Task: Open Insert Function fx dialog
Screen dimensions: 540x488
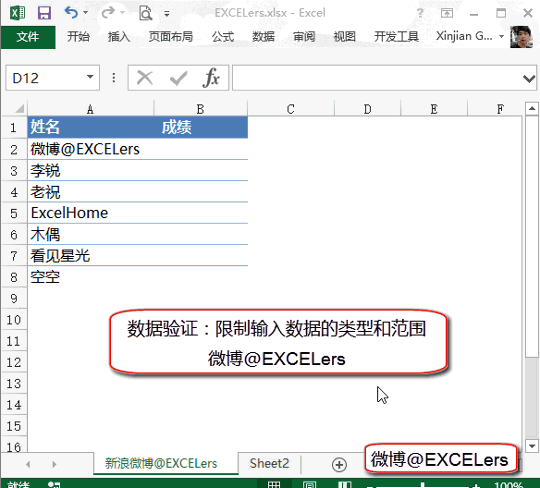Action: tap(211, 78)
